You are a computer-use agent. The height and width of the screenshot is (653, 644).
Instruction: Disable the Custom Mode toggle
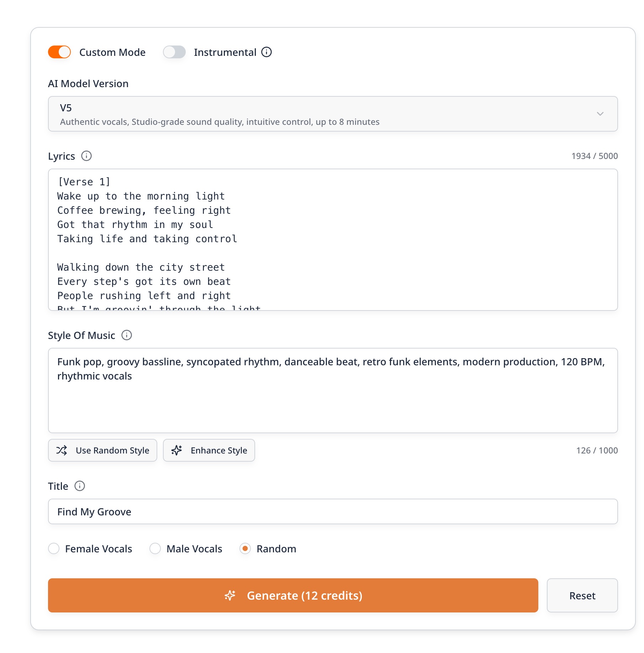pos(59,52)
